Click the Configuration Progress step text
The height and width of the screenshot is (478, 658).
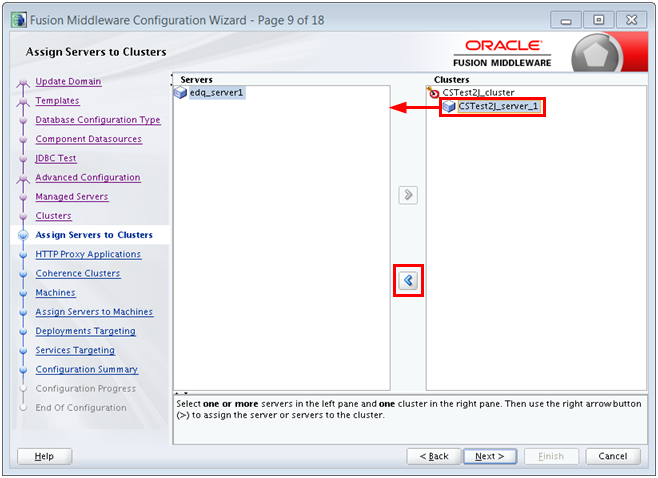(x=86, y=389)
